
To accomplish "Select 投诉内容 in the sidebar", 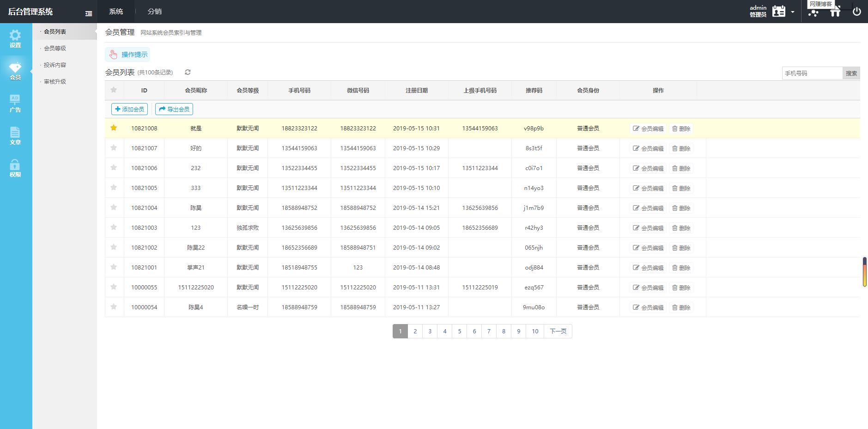I will (55, 65).
